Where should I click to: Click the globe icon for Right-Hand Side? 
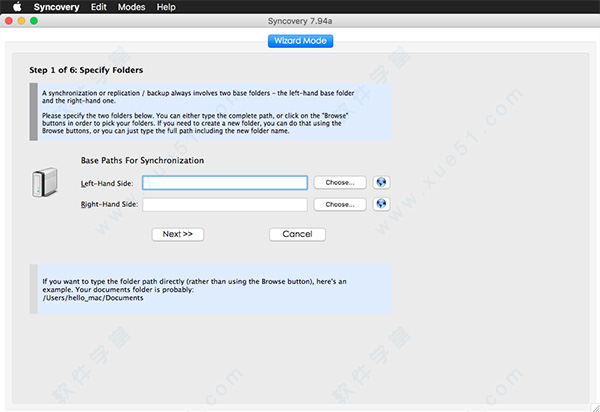pyautogui.click(x=380, y=204)
